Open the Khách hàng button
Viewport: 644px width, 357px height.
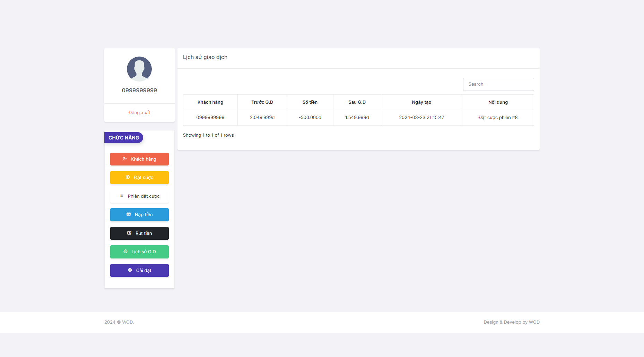point(139,159)
